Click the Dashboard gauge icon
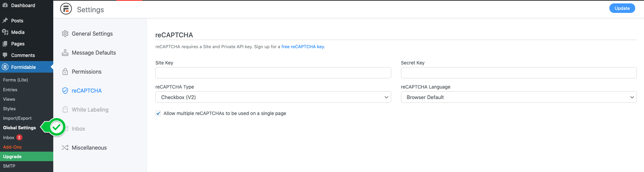644x172 pixels. pyautogui.click(x=5, y=5)
